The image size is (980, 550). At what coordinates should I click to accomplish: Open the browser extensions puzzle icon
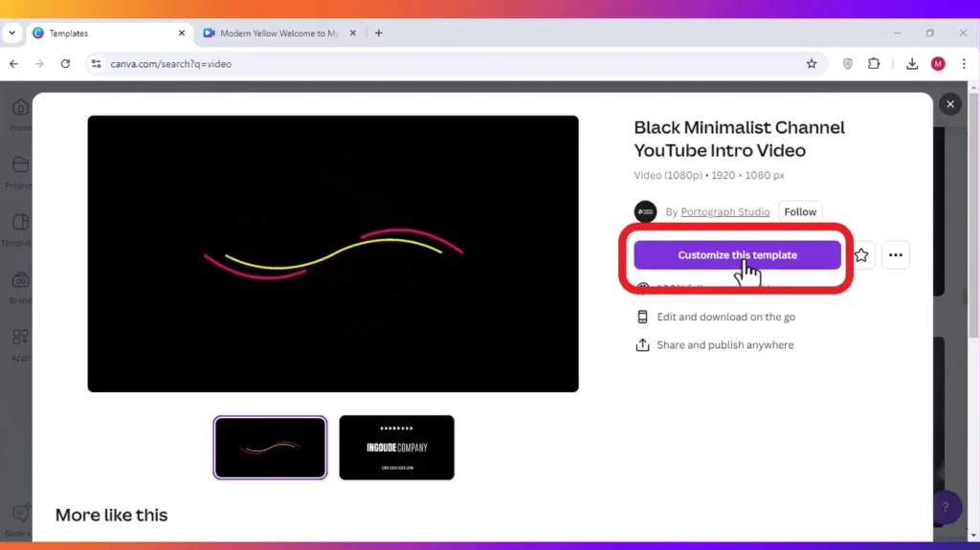click(874, 64)
